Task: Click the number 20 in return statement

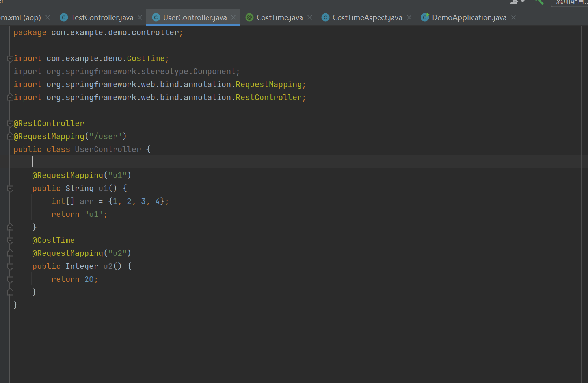Action: click(x=89, y=279)
